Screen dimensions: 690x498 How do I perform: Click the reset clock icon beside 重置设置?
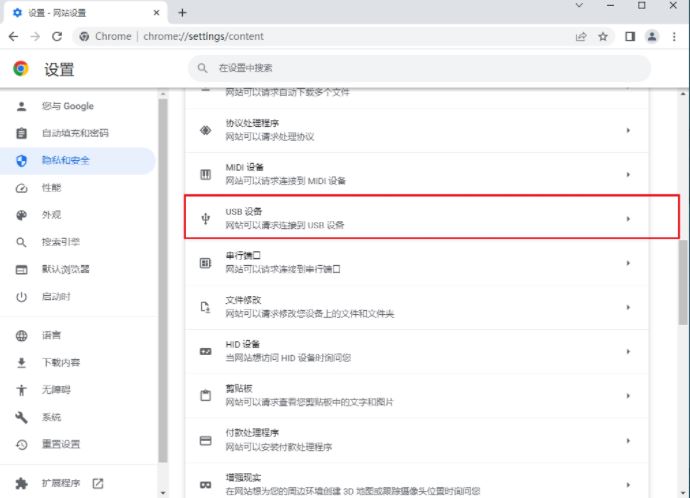(x=21, y=445)
